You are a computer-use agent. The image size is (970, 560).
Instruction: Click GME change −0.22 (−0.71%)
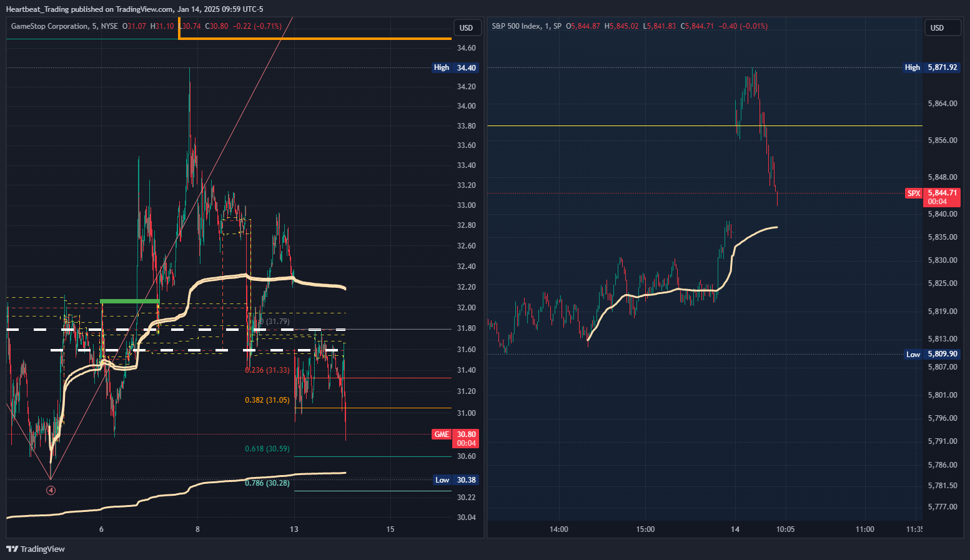coord(257,26)
